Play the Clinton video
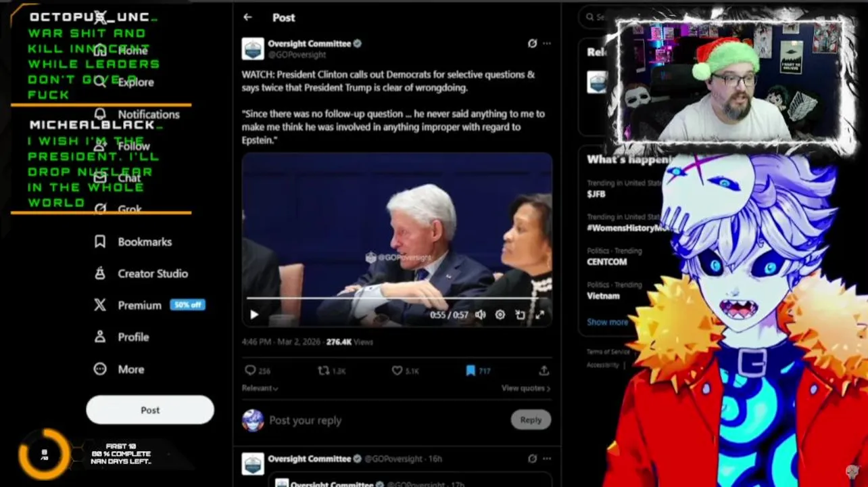 (x=254, y=315)
